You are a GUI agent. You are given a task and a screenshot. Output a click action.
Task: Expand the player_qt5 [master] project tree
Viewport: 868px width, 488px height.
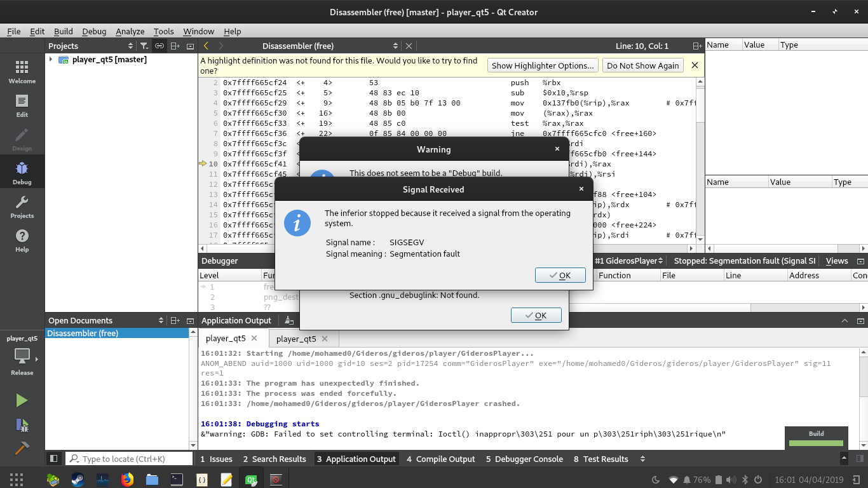pyautogui.click(x=51, y=59)
